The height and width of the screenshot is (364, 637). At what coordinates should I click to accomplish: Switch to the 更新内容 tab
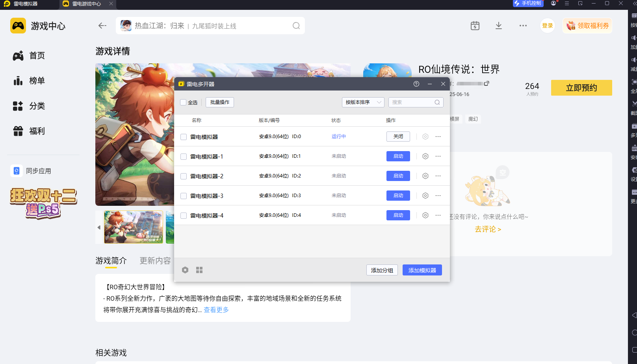click(x=155, y=261)
